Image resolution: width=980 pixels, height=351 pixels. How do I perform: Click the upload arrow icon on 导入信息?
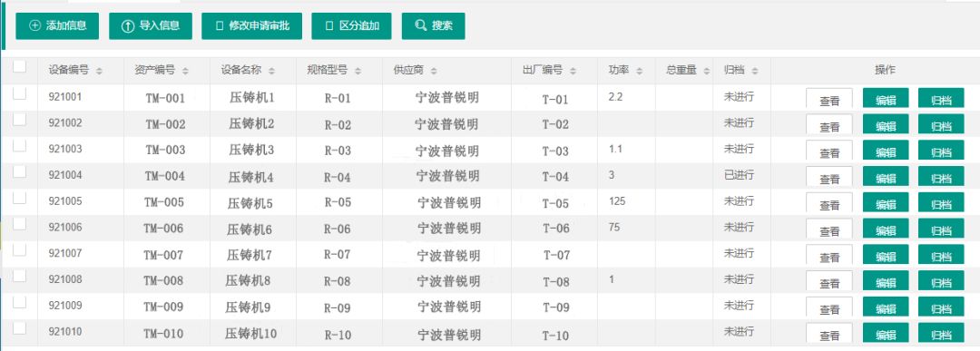point(128,25)
